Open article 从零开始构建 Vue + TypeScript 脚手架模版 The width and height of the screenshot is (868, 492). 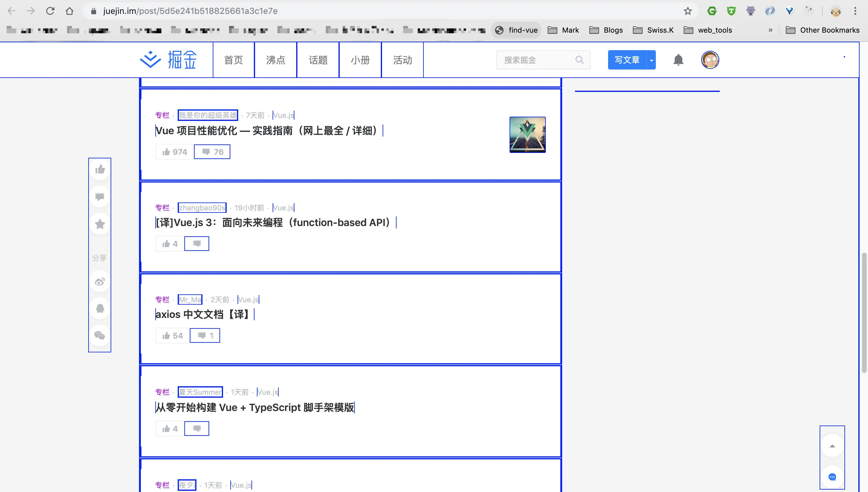click(x=255, y=407)
